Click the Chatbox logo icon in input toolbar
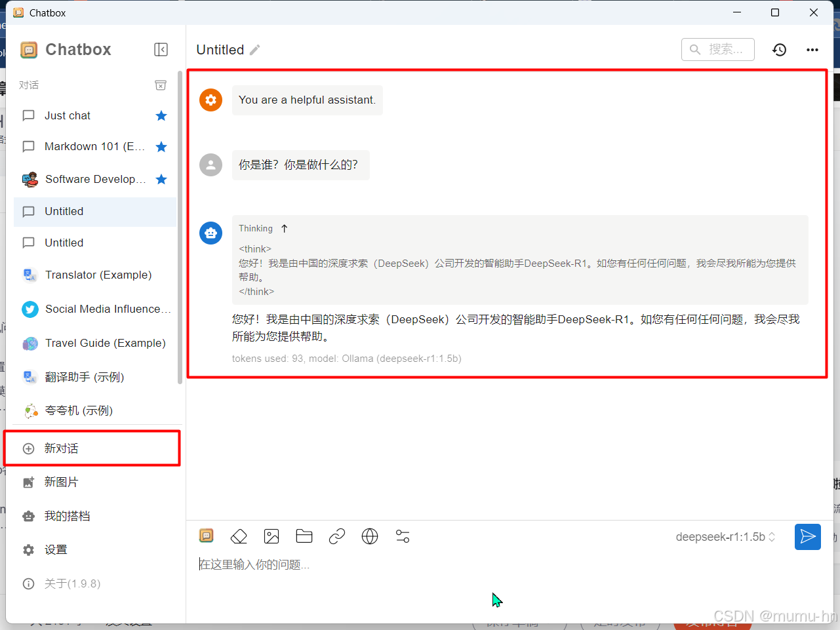Screen dimensions: 840x630 coord(207,536)
